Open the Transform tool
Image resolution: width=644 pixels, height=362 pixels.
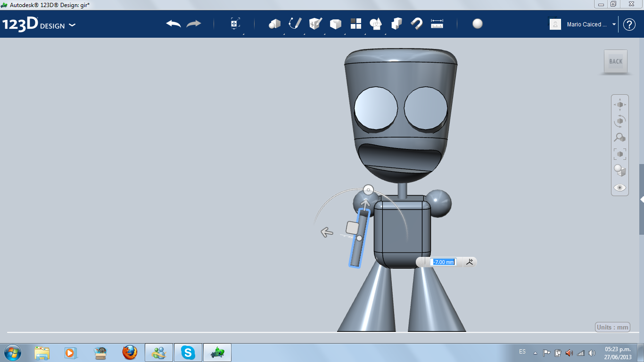point(235,24)
